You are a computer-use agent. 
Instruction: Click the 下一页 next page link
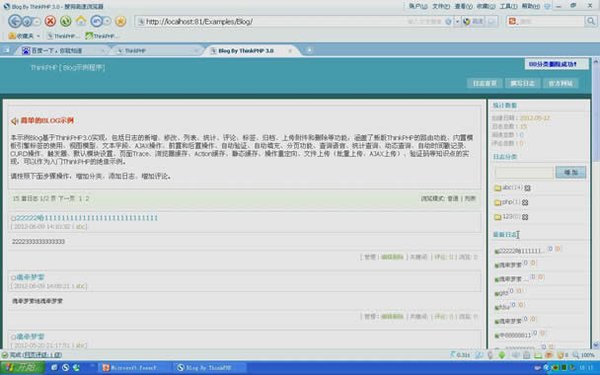coord(67,198)
